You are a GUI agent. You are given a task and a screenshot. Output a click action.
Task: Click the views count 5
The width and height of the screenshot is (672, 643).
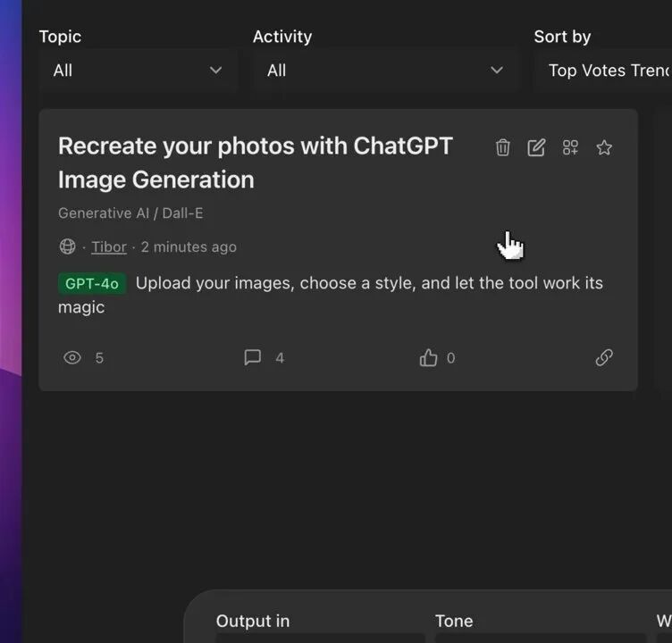(99, 358)
